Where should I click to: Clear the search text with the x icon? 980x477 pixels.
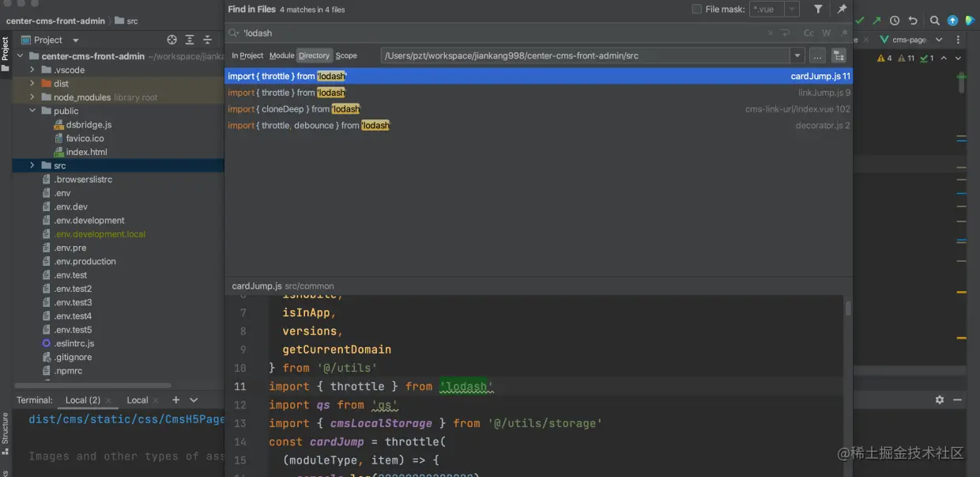pos(771,33)
